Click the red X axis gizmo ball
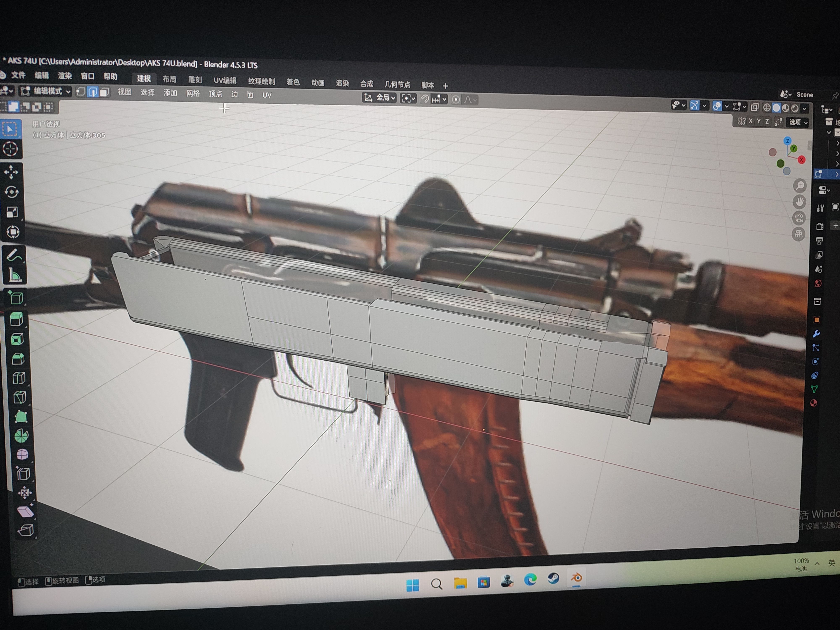 801,160
